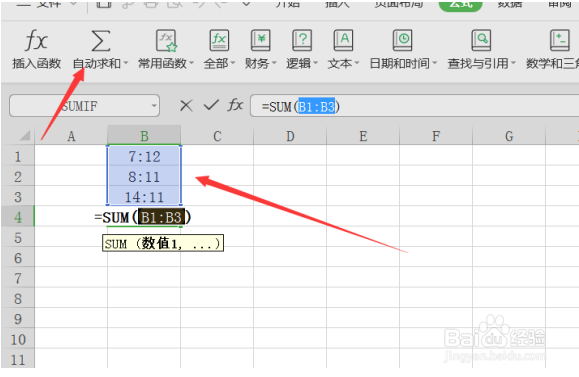Expand the 文本 dropdown arrow
Screen dimensions: 579x377
point(357,64)
